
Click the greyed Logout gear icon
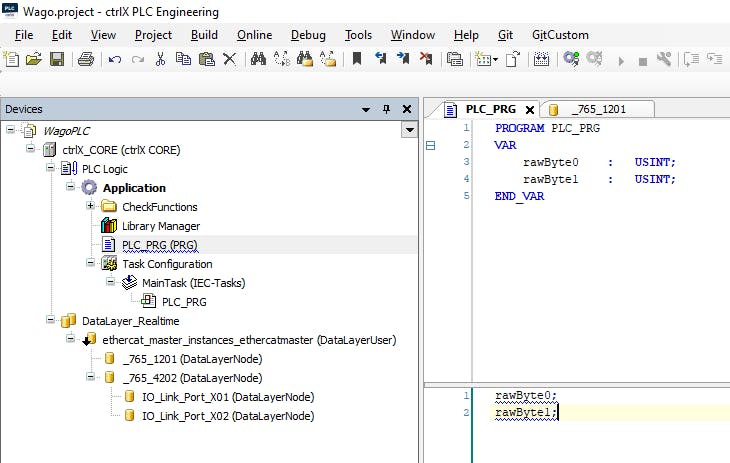point(595,59)
